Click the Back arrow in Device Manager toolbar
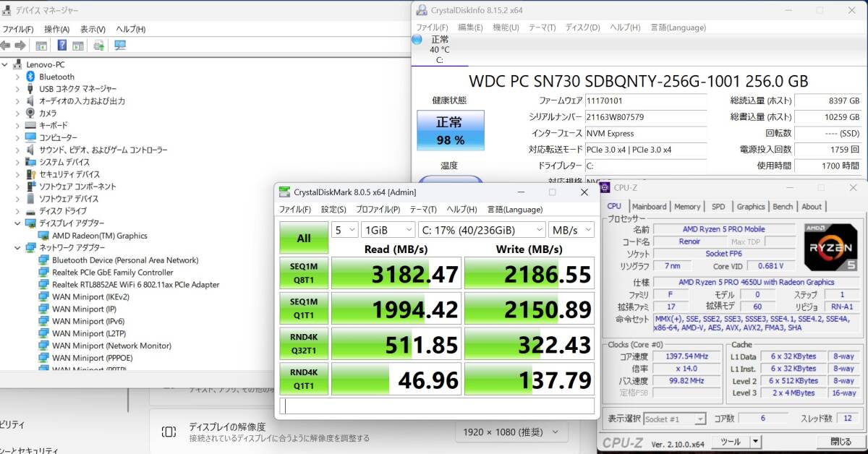Screen dimensions: 868x454 point(6,46)
